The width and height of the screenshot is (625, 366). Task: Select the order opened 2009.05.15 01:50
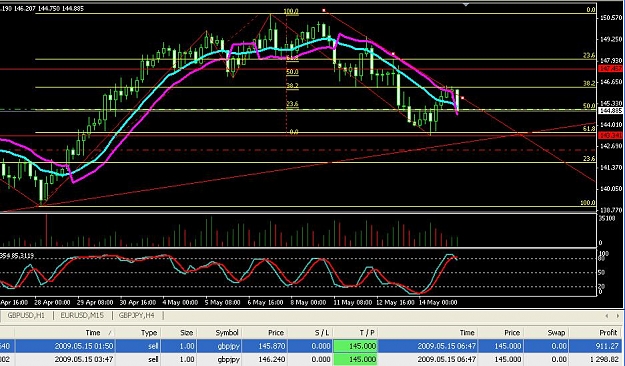pos(312,346)
